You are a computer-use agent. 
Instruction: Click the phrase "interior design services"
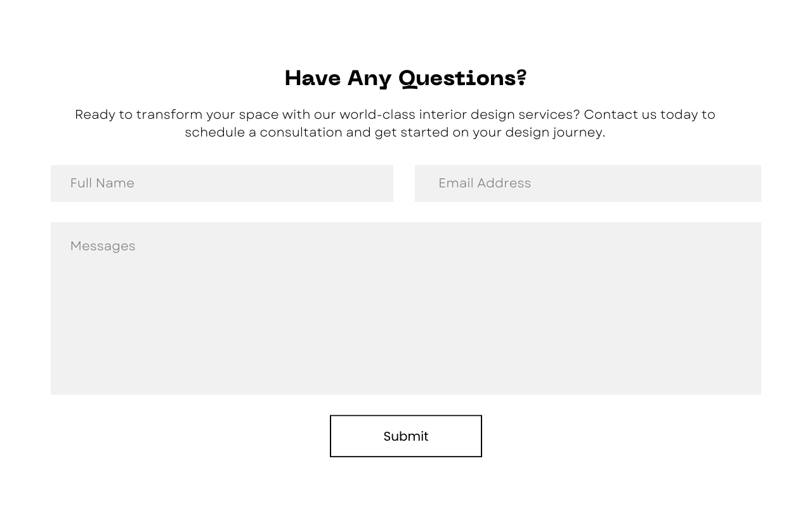[x=499, y=114]
